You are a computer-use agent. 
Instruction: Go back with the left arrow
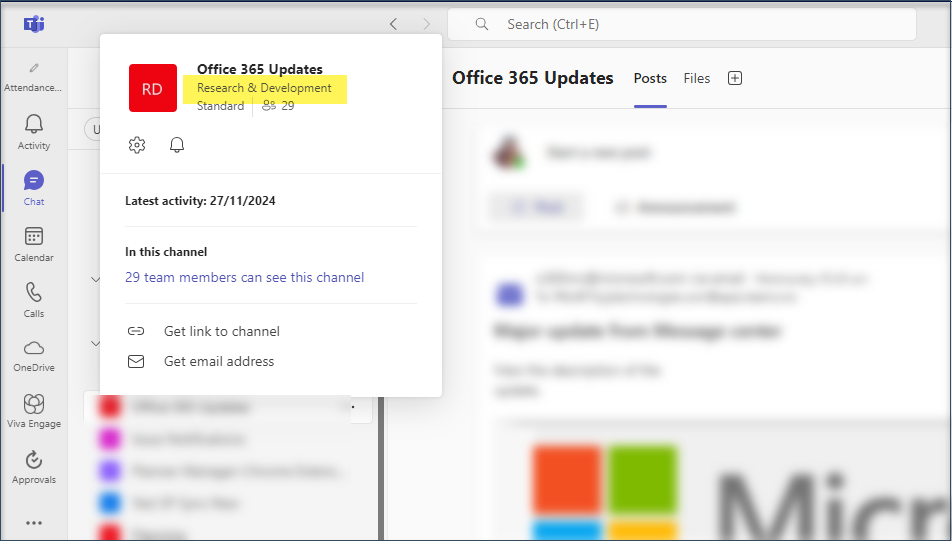tap(394, 24)
